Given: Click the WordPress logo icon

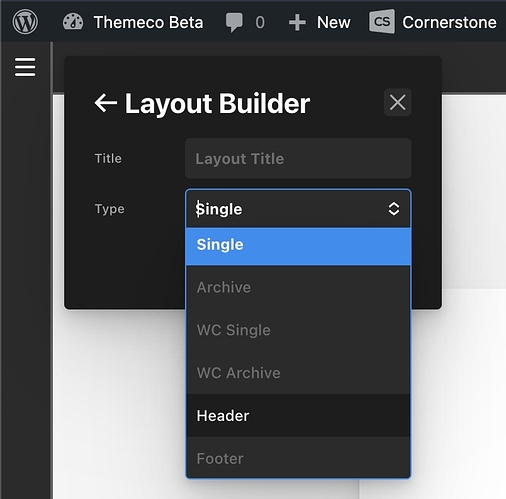Looking at the screenshot, I should tap(25, 22).
